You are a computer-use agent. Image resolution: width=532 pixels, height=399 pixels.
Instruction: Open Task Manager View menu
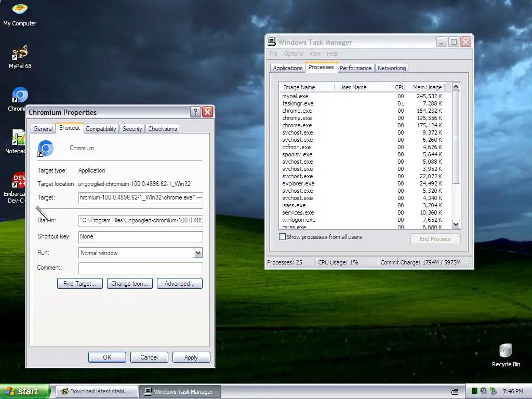click(x=315, y=54)
